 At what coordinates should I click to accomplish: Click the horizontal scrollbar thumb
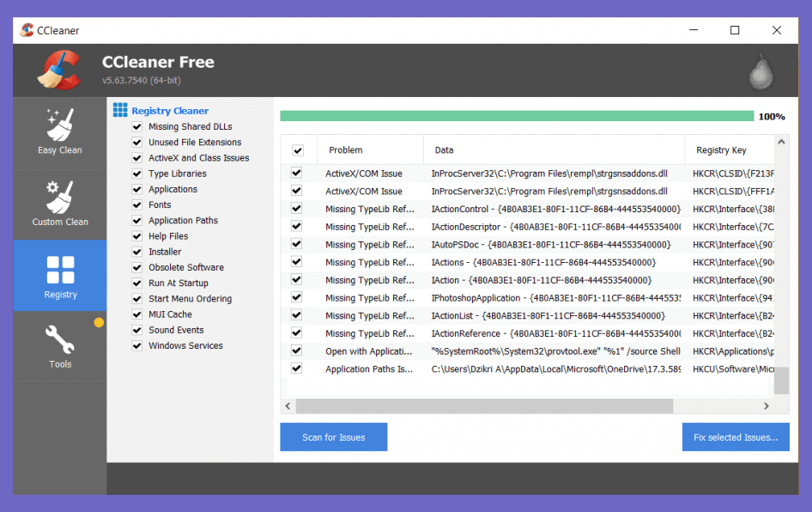(x=484, y=405)
